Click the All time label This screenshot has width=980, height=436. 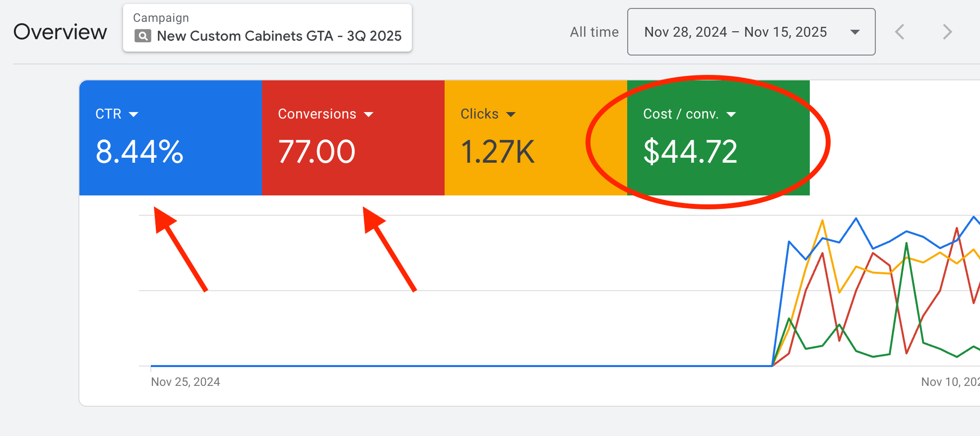pyautogui.click(x=594, y=32)
